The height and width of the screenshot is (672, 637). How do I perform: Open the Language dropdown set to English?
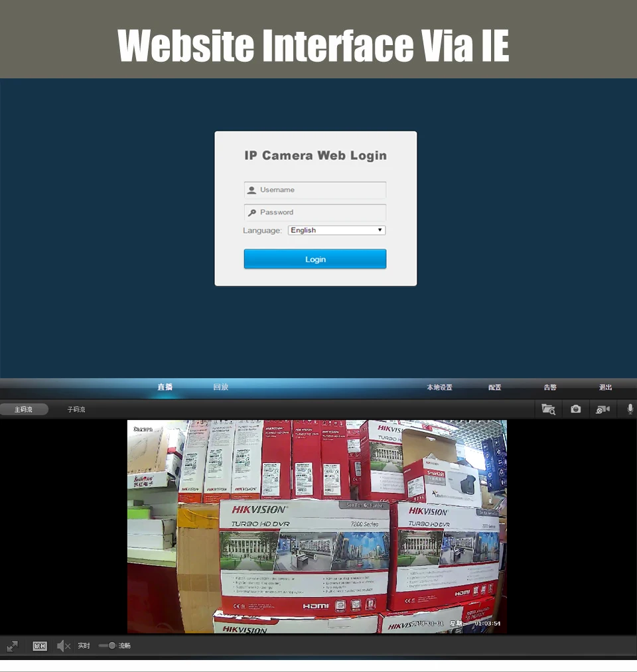tap(337, 230)
